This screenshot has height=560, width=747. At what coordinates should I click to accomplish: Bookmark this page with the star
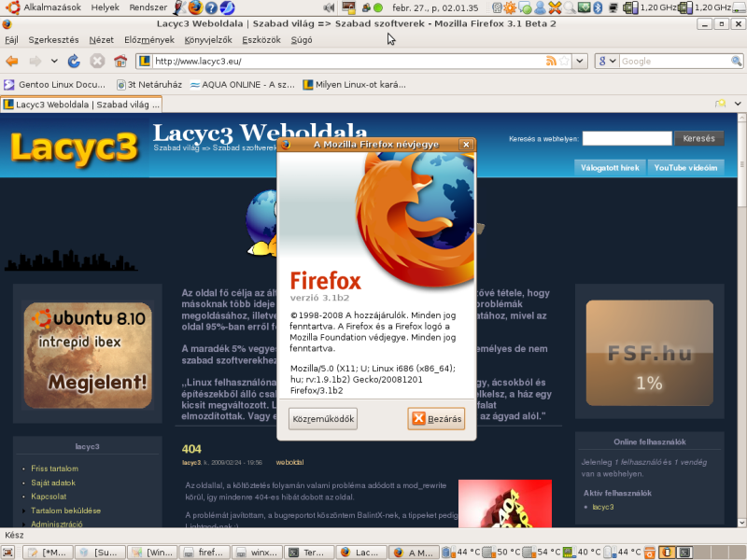[565, 61]
